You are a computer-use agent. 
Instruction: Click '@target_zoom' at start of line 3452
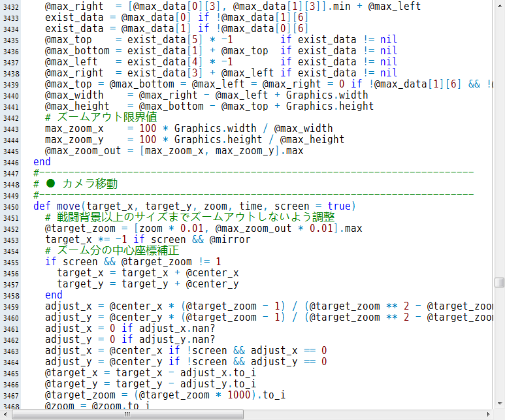80,229
